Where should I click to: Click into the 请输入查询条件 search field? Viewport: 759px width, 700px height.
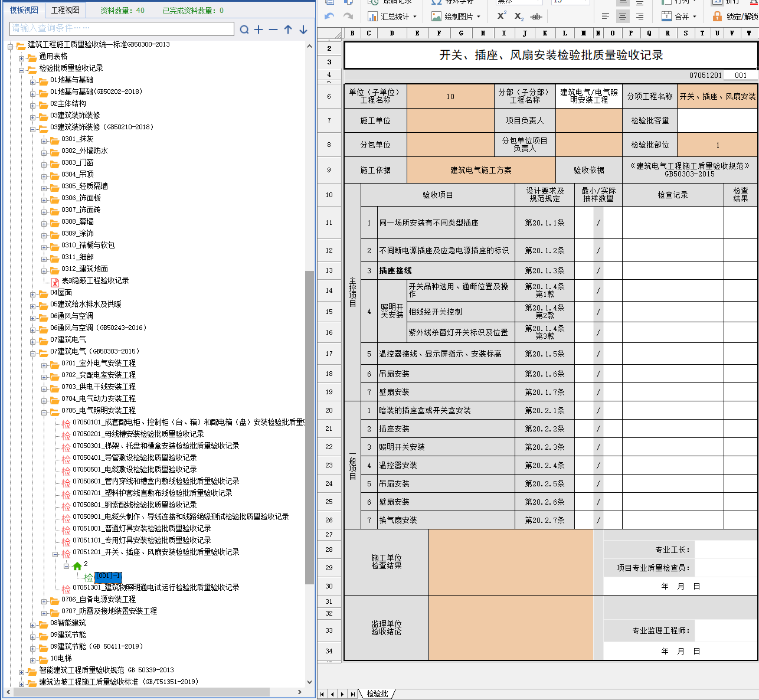click(x=122, y=28)
